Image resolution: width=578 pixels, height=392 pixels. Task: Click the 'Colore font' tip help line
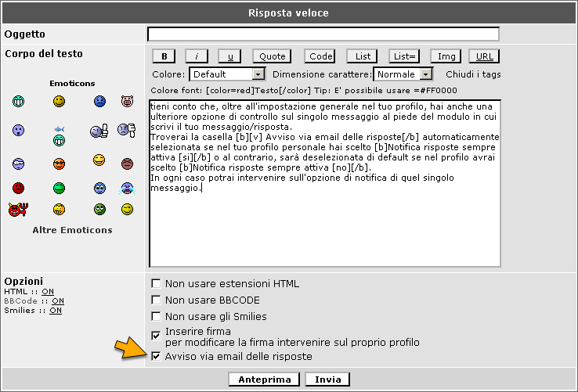click(x=304, y=90)
